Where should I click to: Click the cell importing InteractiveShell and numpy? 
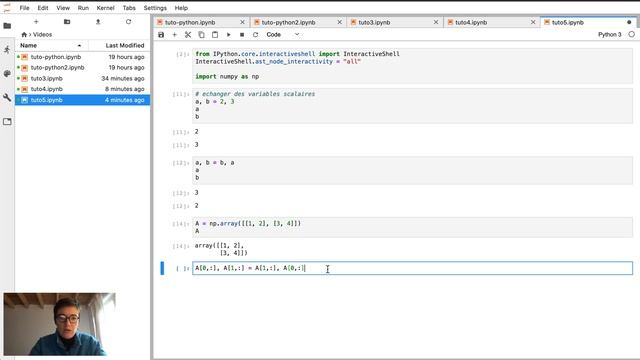(412, 65)
